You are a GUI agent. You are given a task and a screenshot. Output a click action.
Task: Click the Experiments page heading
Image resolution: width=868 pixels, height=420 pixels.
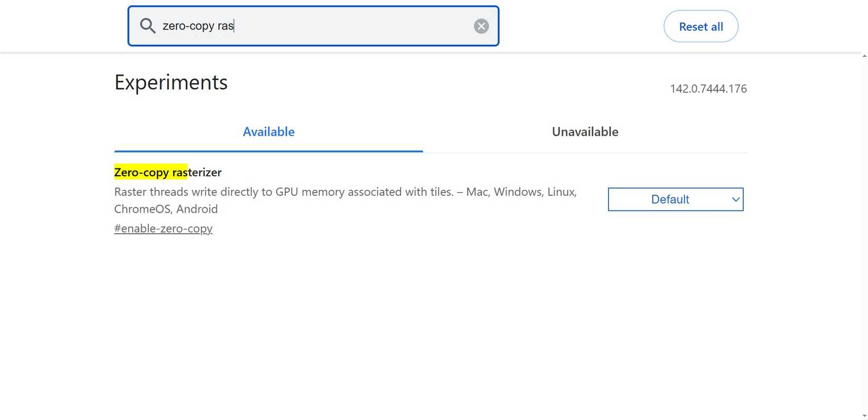click(170, 82)
